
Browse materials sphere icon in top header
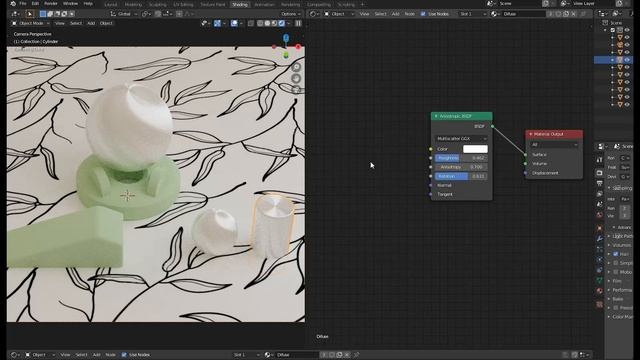(495, 14)
